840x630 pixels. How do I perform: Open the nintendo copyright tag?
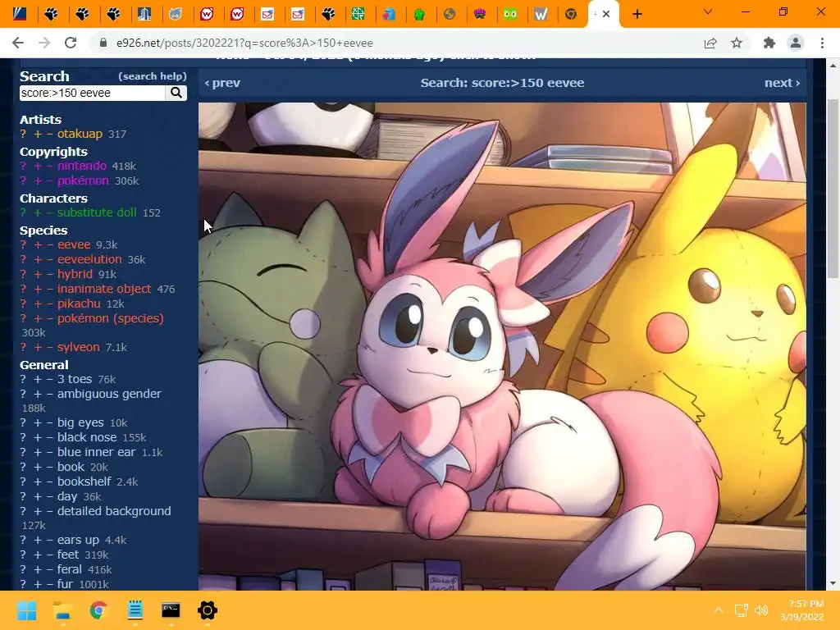click(x=82, y=166)
